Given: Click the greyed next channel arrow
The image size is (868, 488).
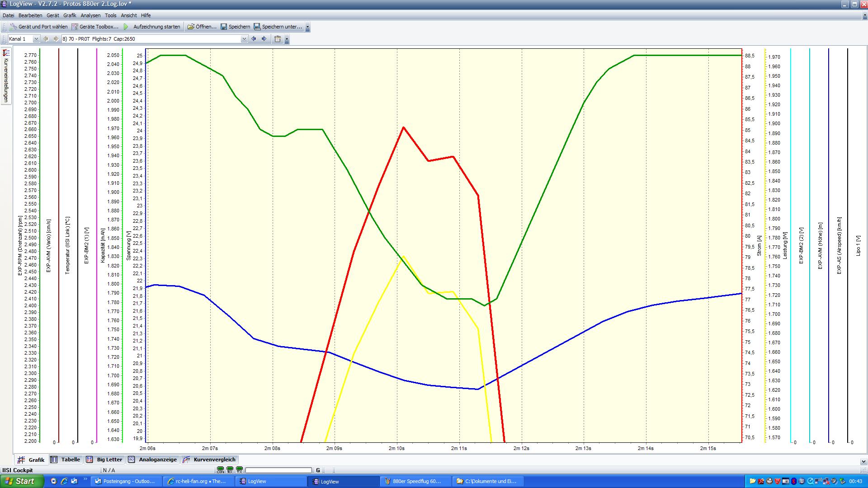Looking at the screenshot, I should (56, 39).
